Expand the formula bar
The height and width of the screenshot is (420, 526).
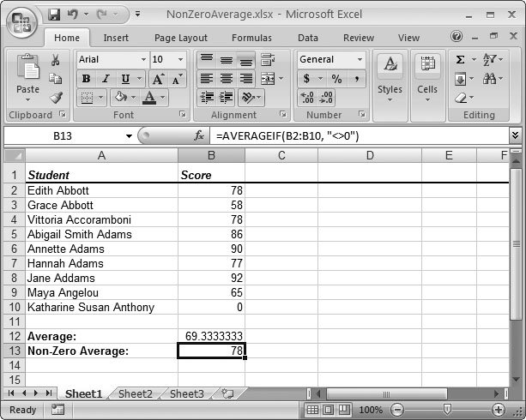click(515, 135)
